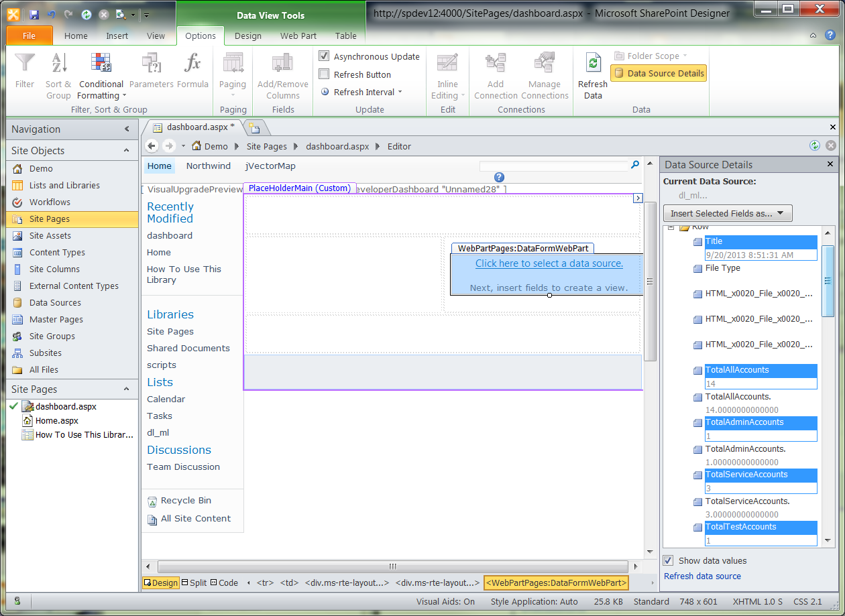845x616 pixels.
Task: Disable the Asynchronous Update checkbox
Action: pyautogui.click(x=325, y=56)
